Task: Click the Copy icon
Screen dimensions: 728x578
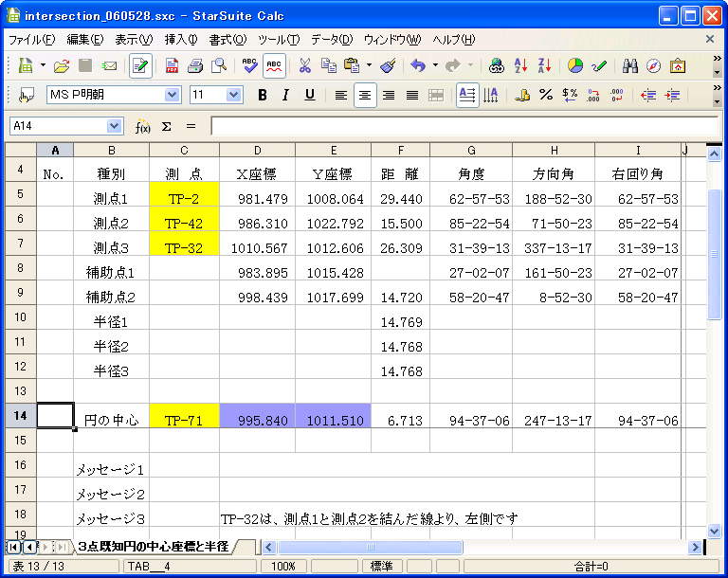Action: [329, 66]
